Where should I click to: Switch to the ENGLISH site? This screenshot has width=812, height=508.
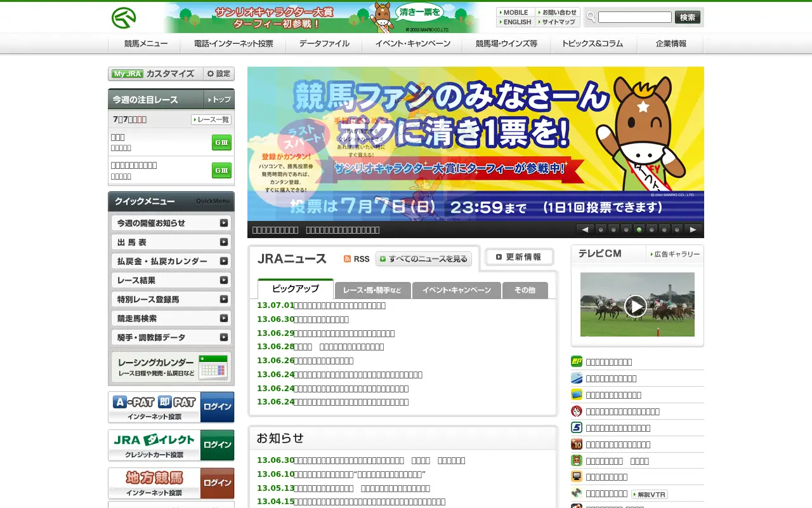click(x=516, y=22)
